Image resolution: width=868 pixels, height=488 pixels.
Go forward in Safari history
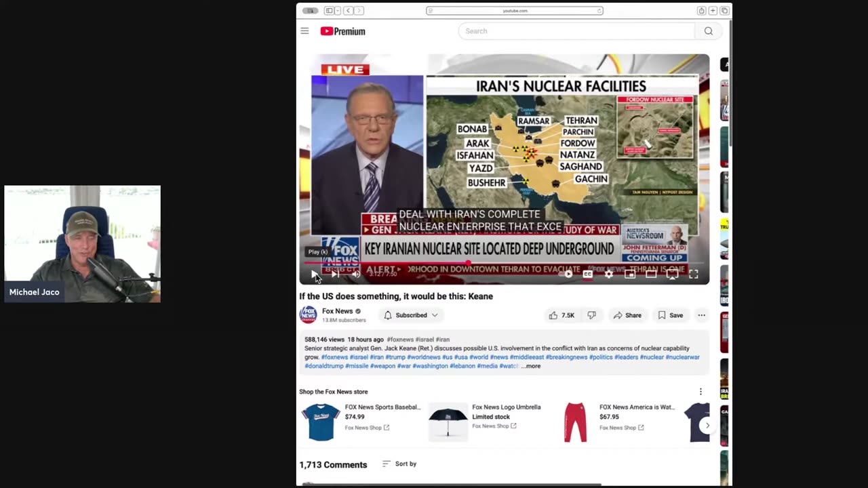(359, 11)
